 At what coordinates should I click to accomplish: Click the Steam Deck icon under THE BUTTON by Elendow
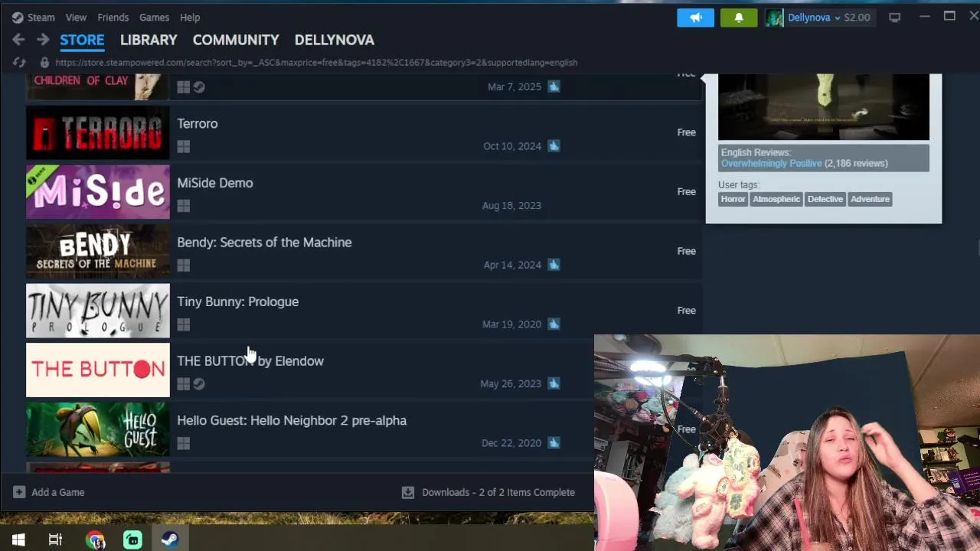point(199,384)
